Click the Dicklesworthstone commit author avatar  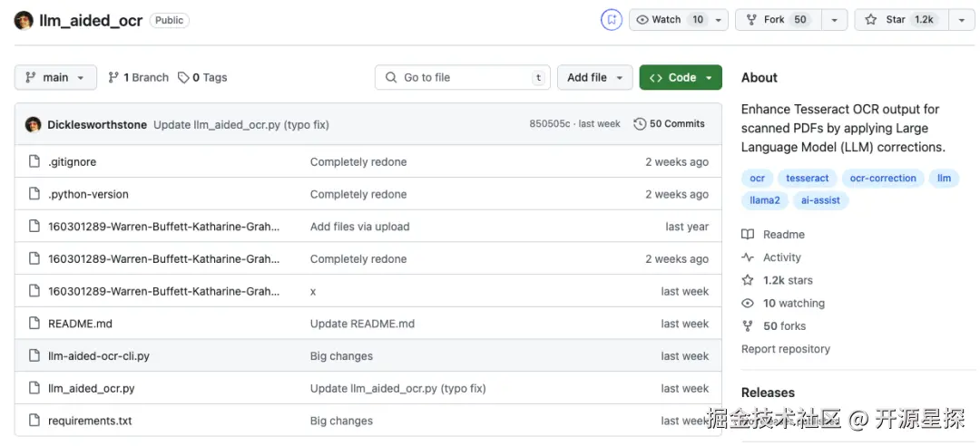coord(34,124)
